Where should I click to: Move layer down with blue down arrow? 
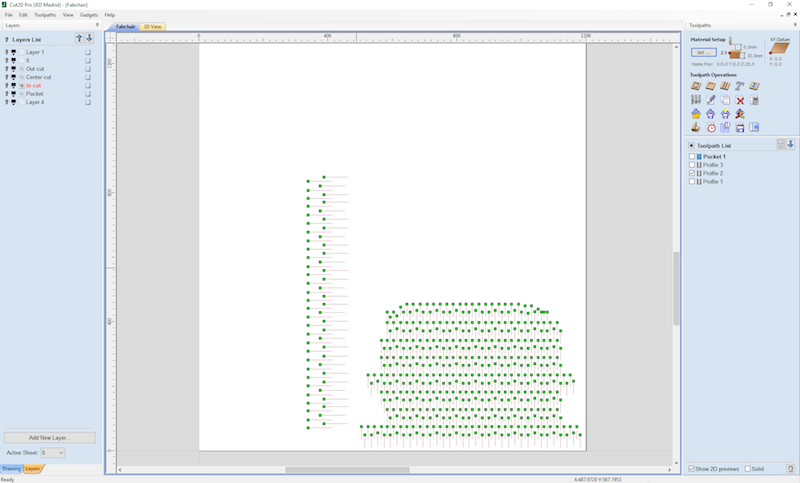[x=89, y=38]
